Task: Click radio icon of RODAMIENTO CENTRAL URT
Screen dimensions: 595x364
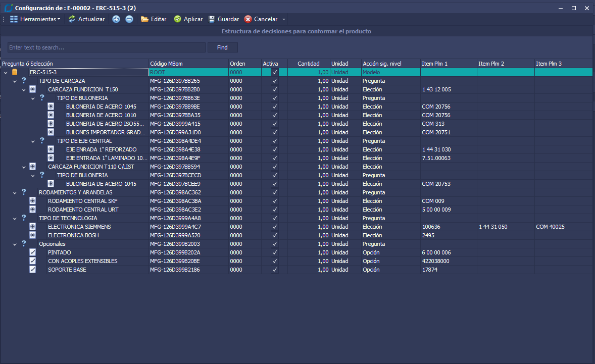Action: pos(33,210)
